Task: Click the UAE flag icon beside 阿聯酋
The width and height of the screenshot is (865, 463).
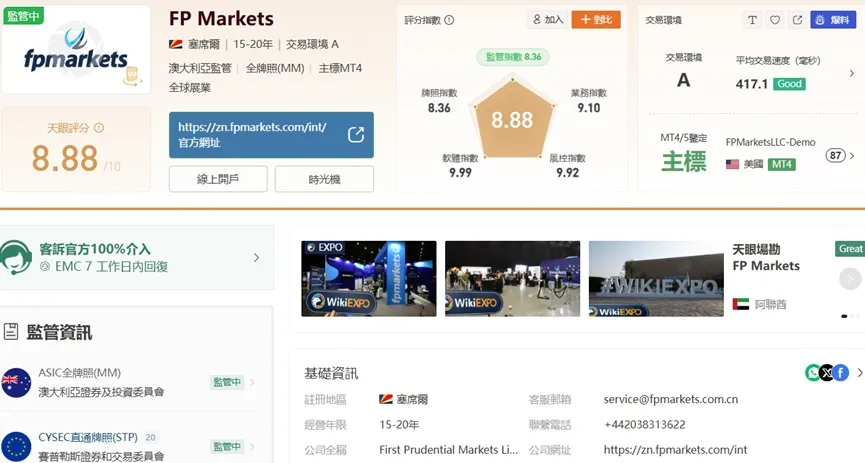Action: pyautogui.click(x=740, y=304)
